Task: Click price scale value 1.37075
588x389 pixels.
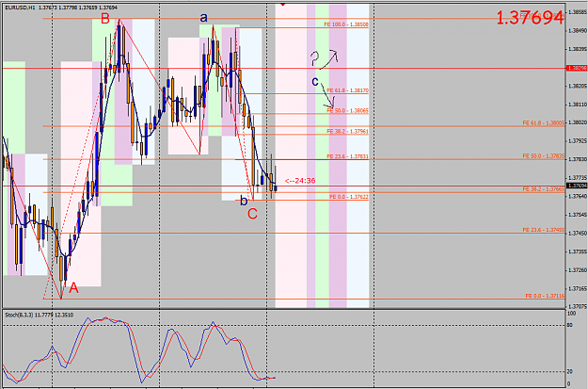Action: tap(577, 307)
